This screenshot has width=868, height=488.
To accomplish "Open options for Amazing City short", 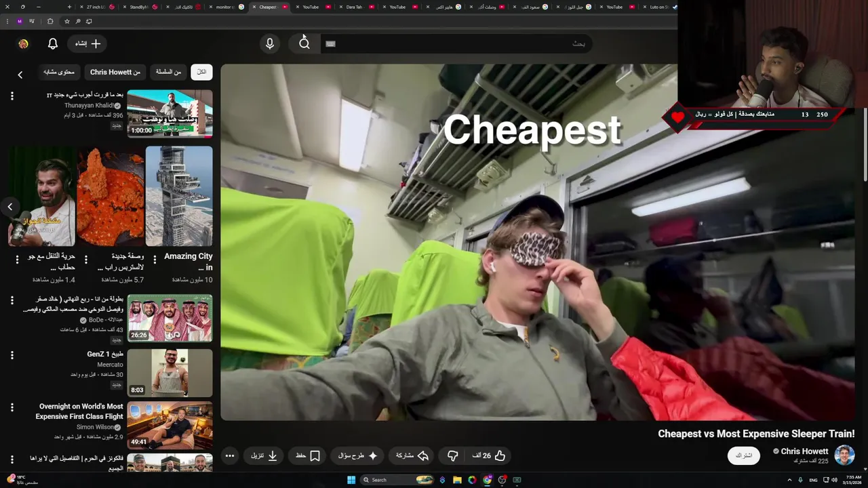I will coord(155,259).
